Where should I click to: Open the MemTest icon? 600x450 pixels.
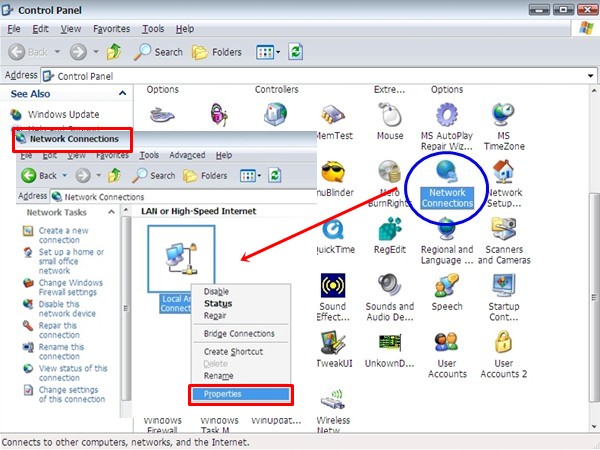coord(334,122)
